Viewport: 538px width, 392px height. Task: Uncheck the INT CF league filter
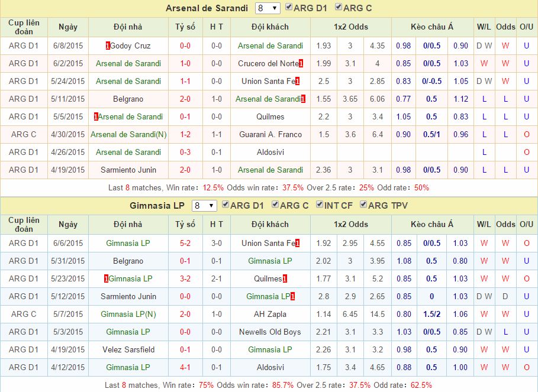(x=320, y=205)
